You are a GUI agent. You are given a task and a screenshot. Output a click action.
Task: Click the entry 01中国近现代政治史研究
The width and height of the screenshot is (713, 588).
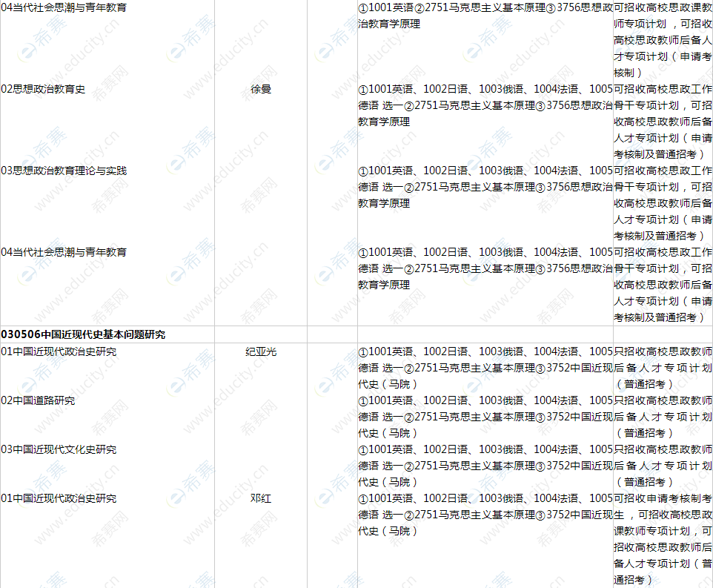pyautogui.click(x=59, y=352)
